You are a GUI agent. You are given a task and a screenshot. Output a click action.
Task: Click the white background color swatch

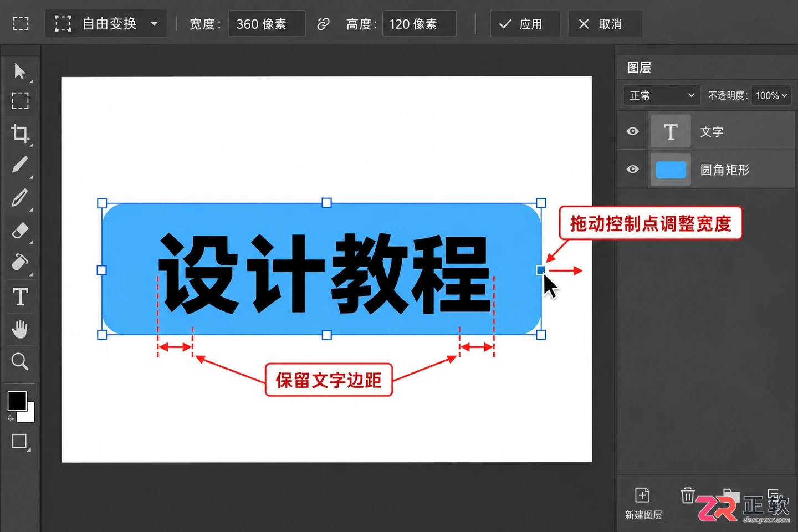tap(29, 415)
